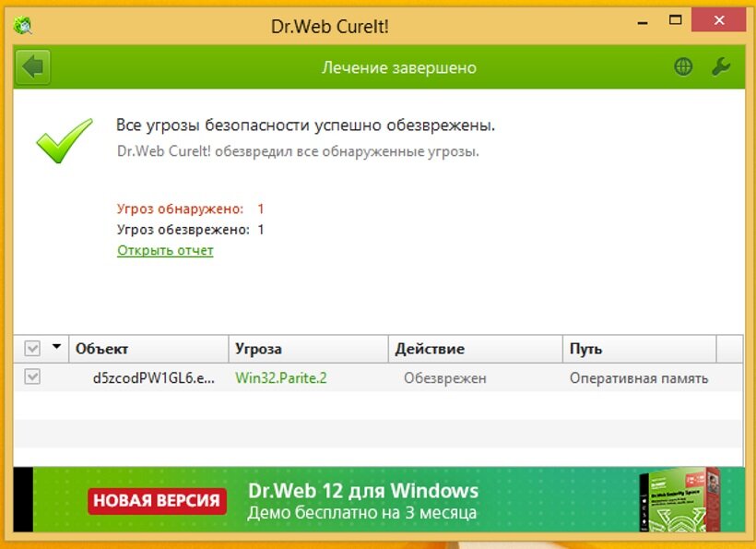The width and height of the screenshot is (756, 549).
Task: Click the Объект column header
Action: click(149, 349)
